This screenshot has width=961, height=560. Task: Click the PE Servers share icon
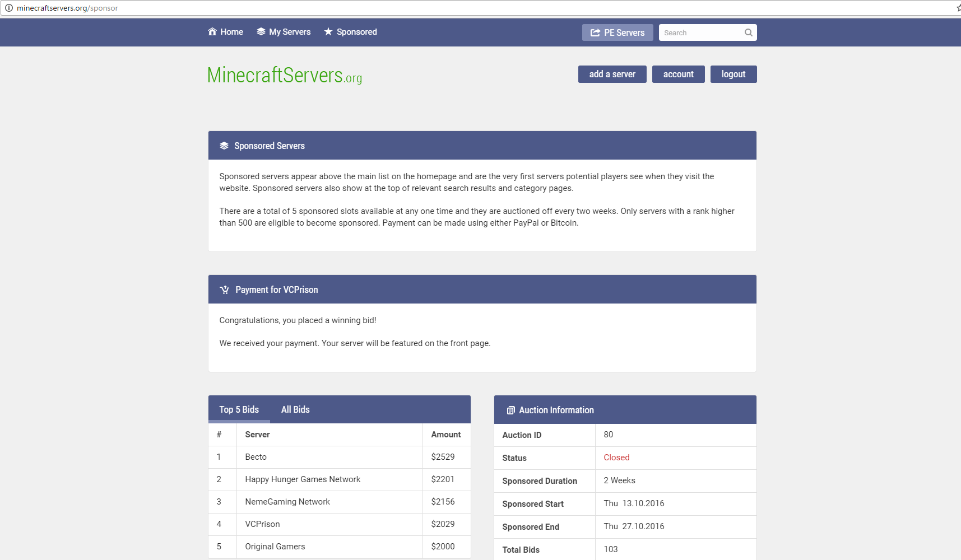(595, 32)
